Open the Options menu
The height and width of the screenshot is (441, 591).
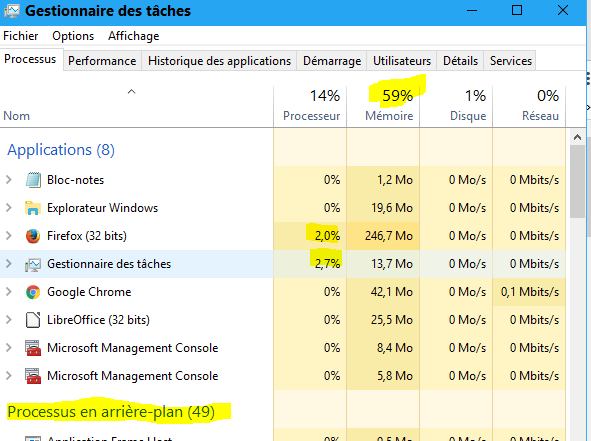coord(73,36)
